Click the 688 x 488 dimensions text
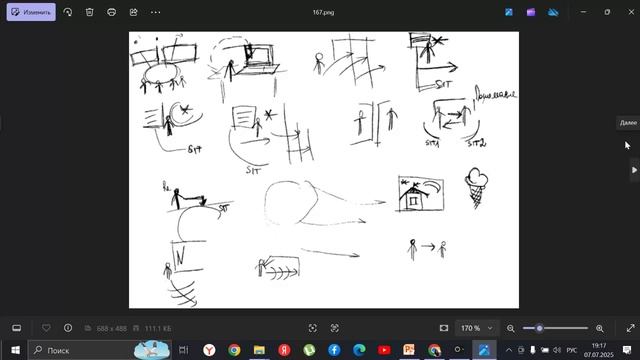640x360 pixels. [111, 329]
